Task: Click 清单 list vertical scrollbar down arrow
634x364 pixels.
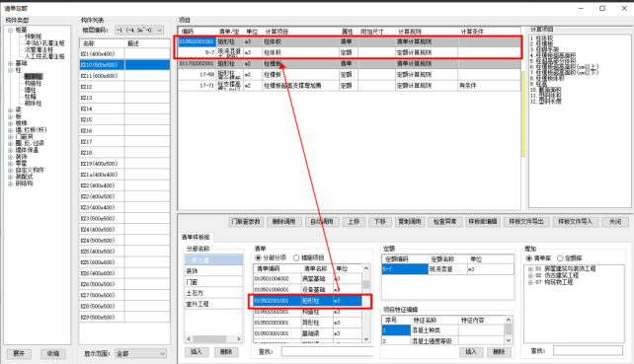Action: [366, 339]
